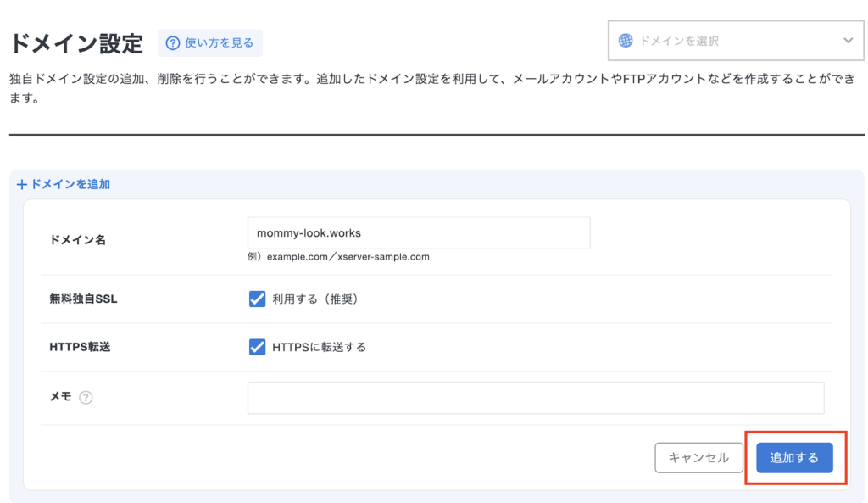Click the メモ field label
868x503 pixels.
pyautogui.click(x=60, y=397)
